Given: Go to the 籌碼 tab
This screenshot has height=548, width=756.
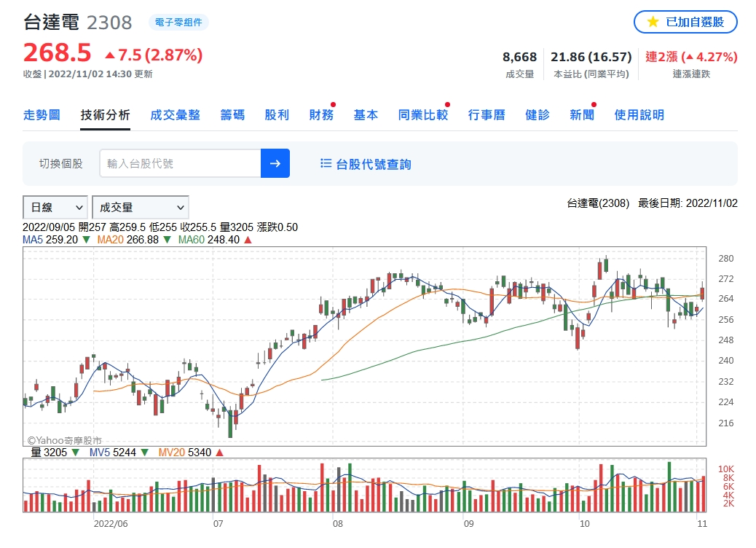Looking at the screenshot, I should click(x=232, y=115).
